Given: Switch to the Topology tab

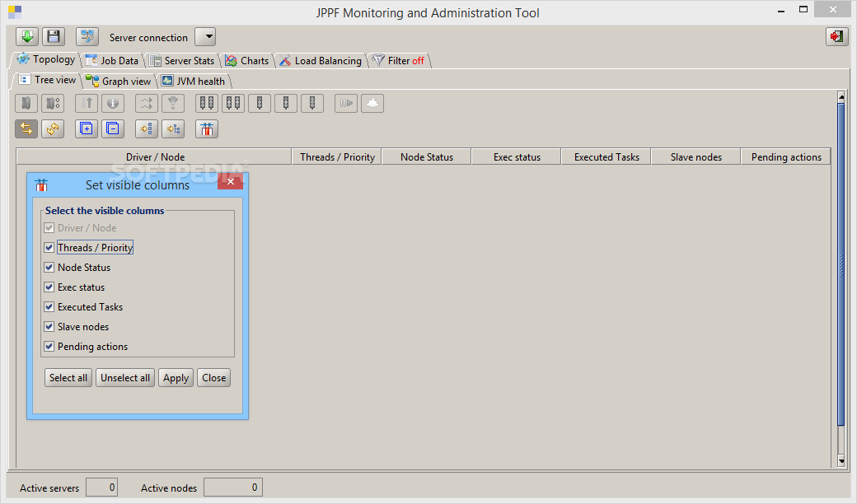Looking at the screenshot, I should (x=46, y=59).
